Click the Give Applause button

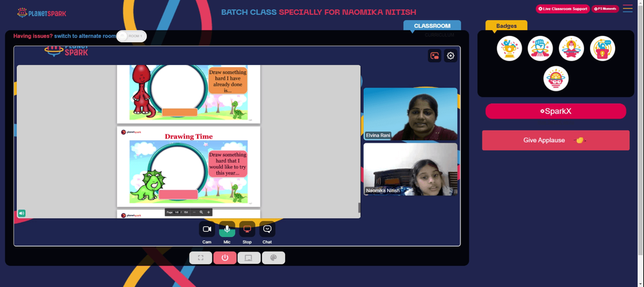556,140
